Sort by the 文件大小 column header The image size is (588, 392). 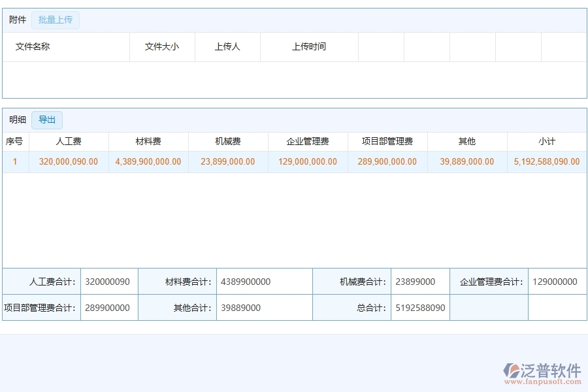point(162,46)
